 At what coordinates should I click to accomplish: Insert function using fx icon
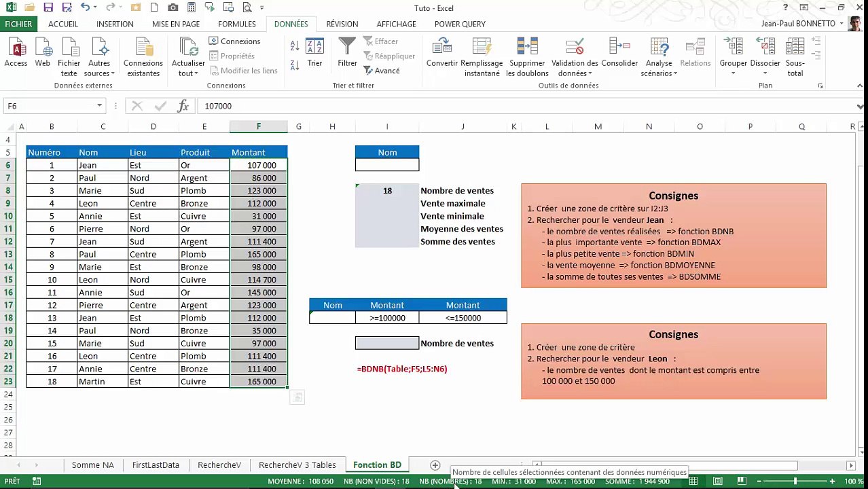click(x=183, y=106)
